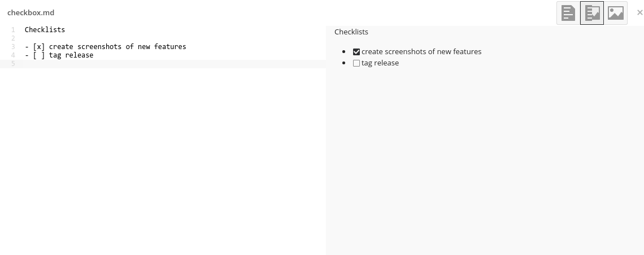Uncheck create screenshots of new features checkbox

[x=356, y=52]
